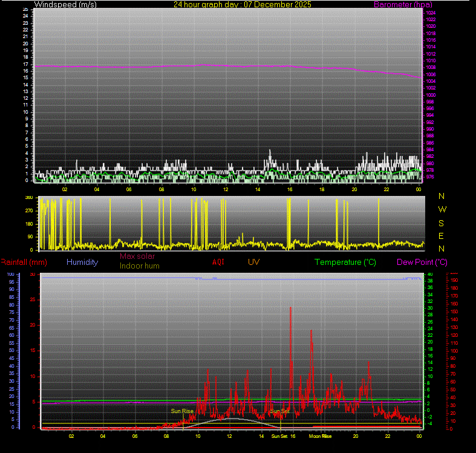Click hour '06' under the windspeed graph

click(x=129, y=189)
